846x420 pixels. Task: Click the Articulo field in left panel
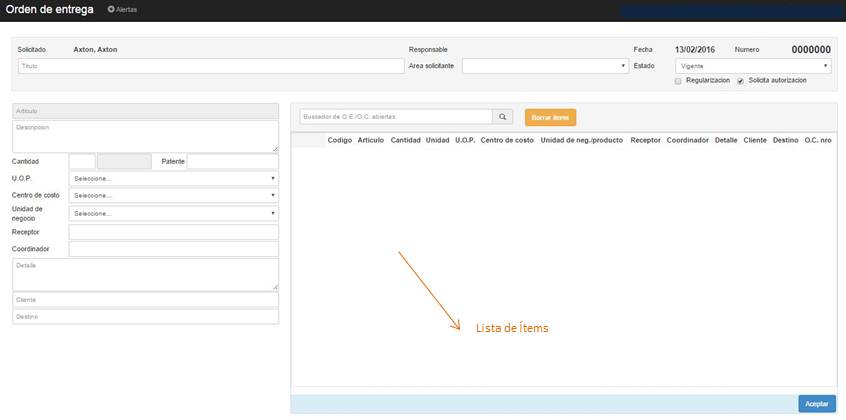pyautogui.click(x=145, y=111)
